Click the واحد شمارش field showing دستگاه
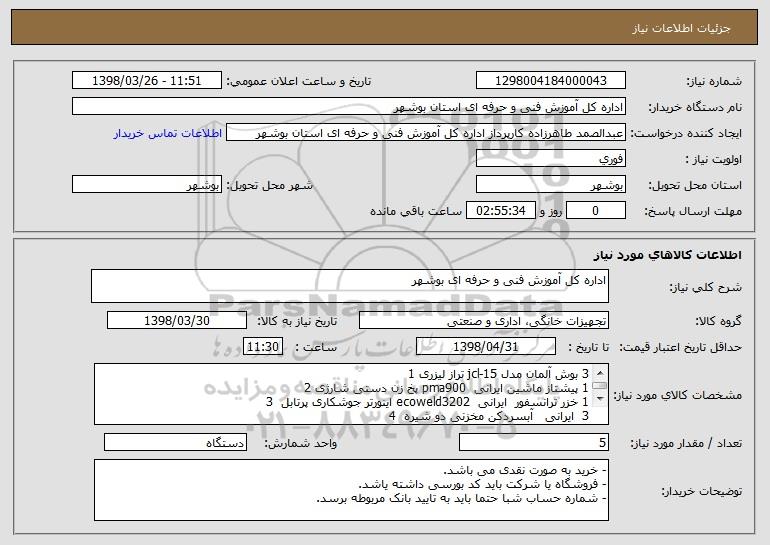The width and height of the screenshot is (770, 545). pyautogui.click(x=175, y=442)
